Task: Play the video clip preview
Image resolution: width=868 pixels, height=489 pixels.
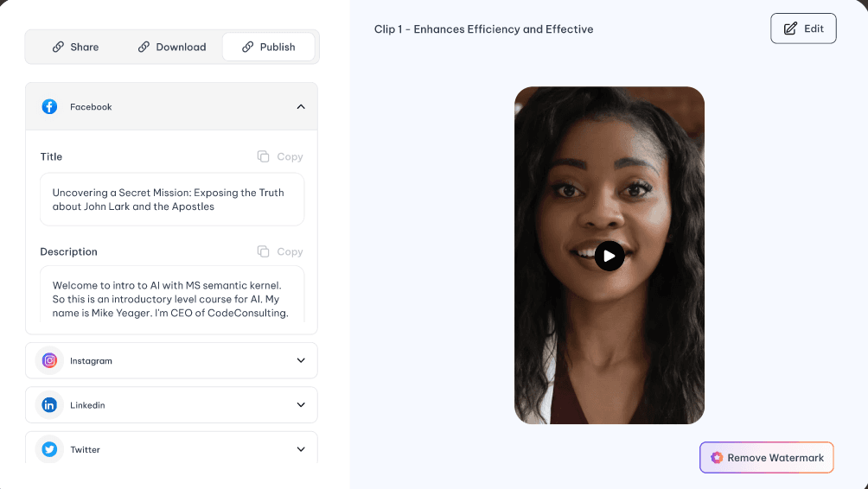Action: [x=610, y=256]
